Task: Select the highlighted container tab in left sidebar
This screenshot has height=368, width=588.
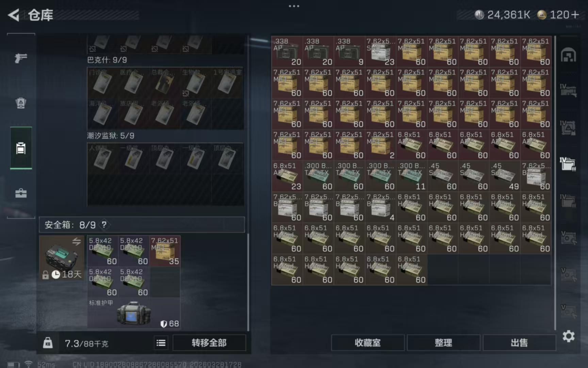Action: 21,148
